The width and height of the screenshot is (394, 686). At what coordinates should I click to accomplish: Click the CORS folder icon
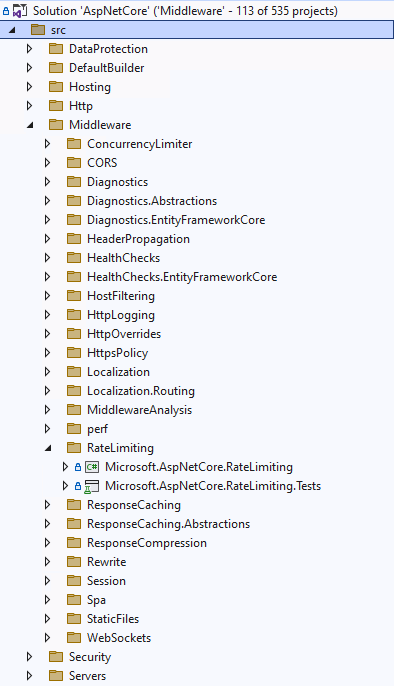[74, 163]
